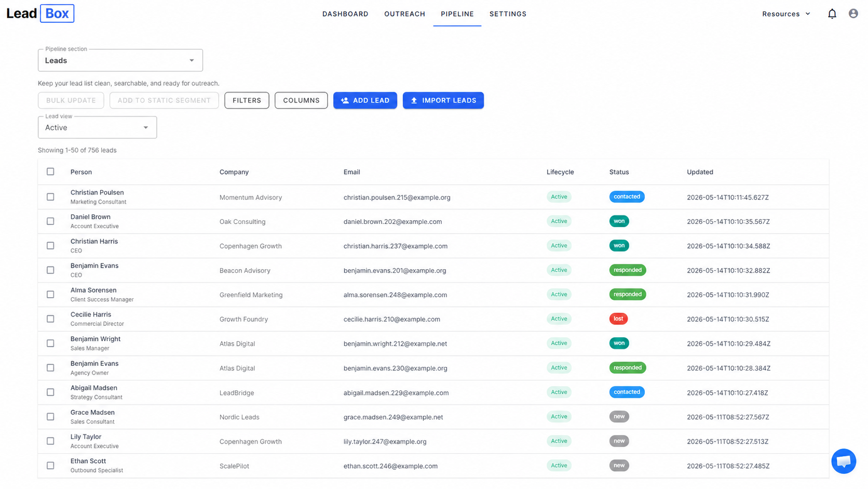
Task: Open lead Ethan Scott
Action: [x=88, y=461]
